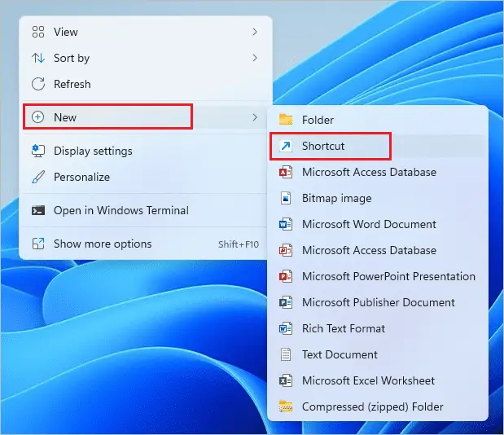
Task: Click the yellow Folder icon in New submenu
Action: tap(286, 120)
